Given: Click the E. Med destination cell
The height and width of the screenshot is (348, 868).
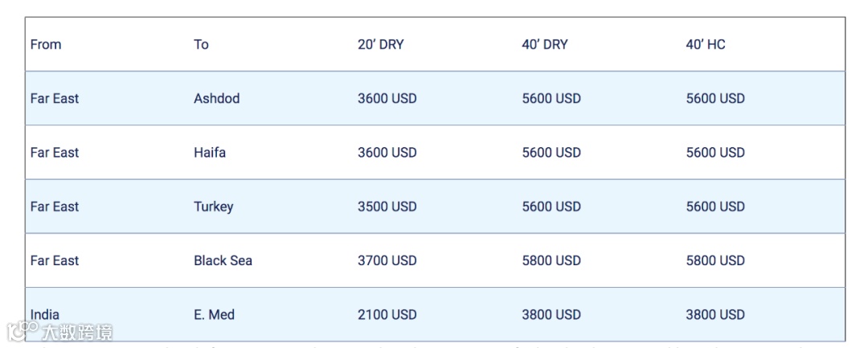Looking at the screenshot, I should [x=214, y=314].
